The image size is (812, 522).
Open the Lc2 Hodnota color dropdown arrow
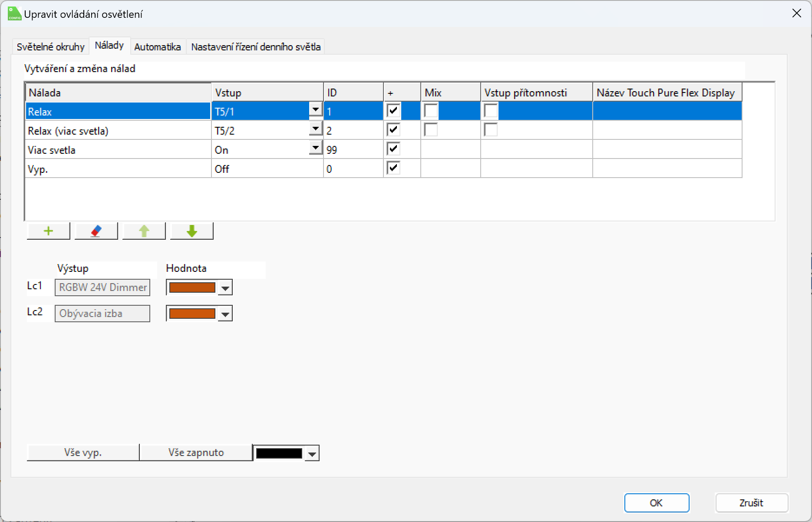pos(225,314)
